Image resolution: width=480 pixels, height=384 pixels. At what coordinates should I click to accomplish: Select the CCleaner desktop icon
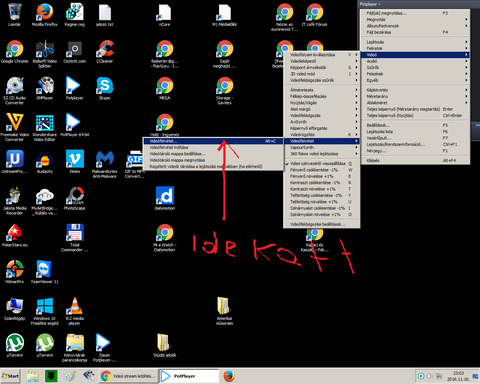tap(105, 51)
